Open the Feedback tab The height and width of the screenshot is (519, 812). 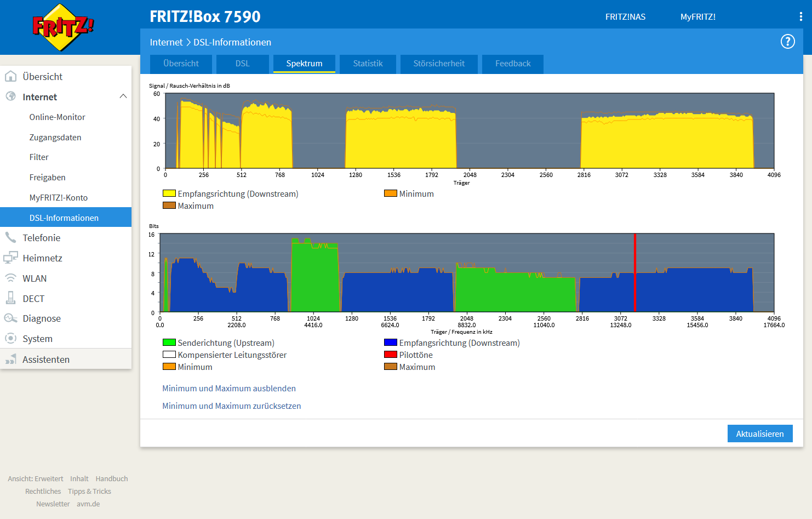pyautogui.click(x=513, y=64)
